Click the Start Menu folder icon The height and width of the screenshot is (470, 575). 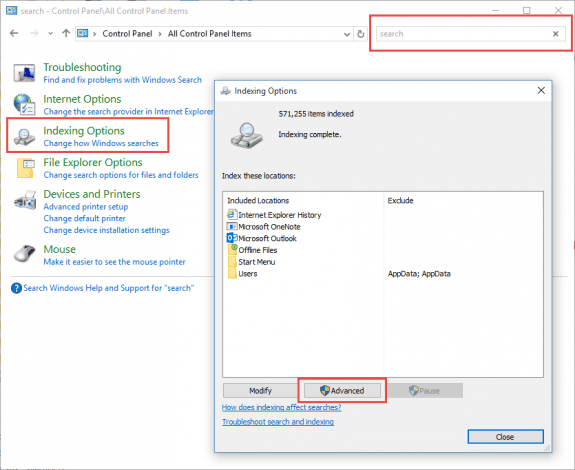coord(232,262)
